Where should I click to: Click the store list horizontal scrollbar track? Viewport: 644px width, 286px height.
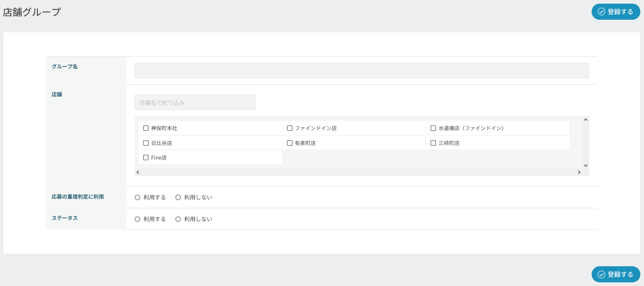point(358,172)
